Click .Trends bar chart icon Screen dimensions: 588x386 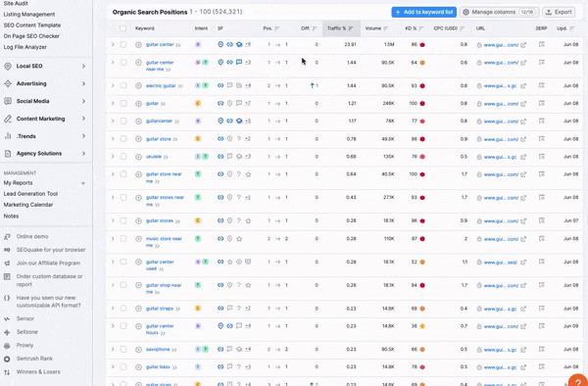coord(8,136)
